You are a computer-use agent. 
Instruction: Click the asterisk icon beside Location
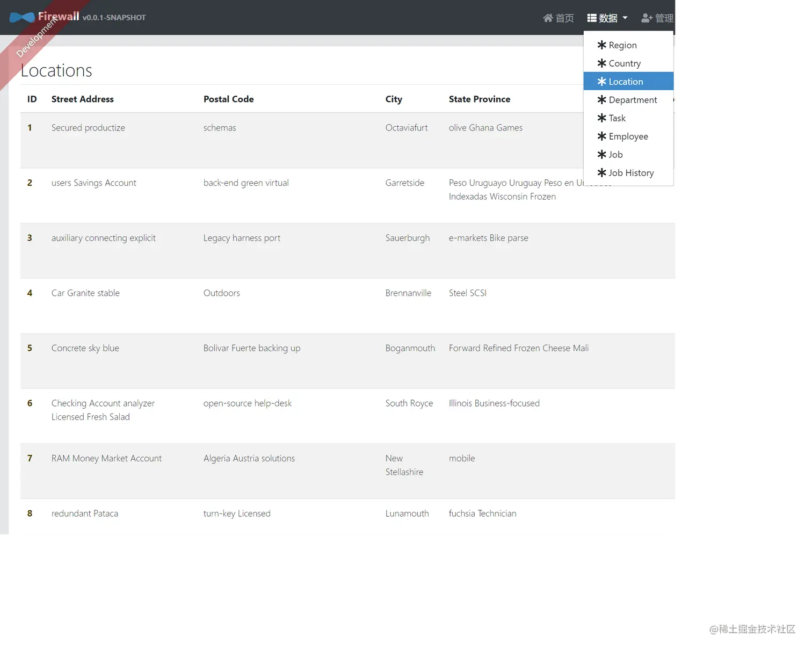point(602,82)
